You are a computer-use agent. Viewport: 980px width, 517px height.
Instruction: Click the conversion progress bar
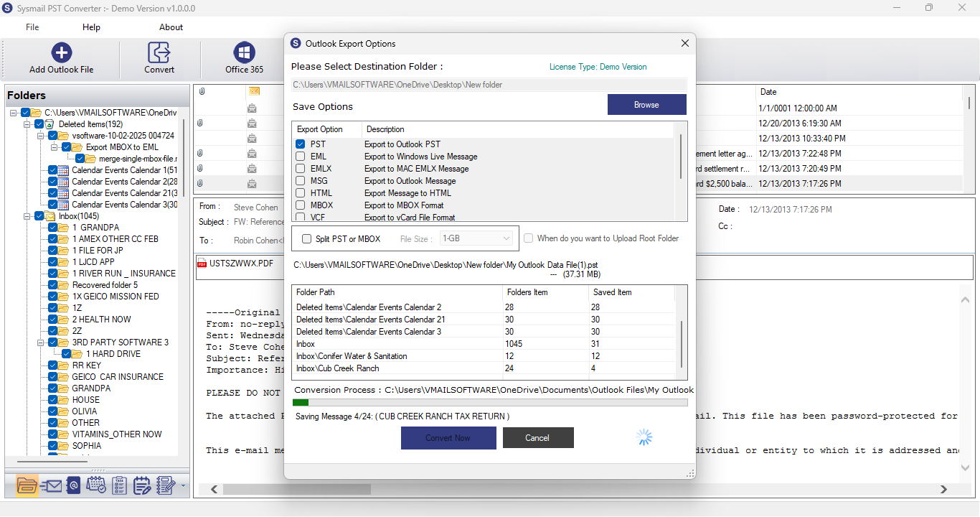coord(490,402)
